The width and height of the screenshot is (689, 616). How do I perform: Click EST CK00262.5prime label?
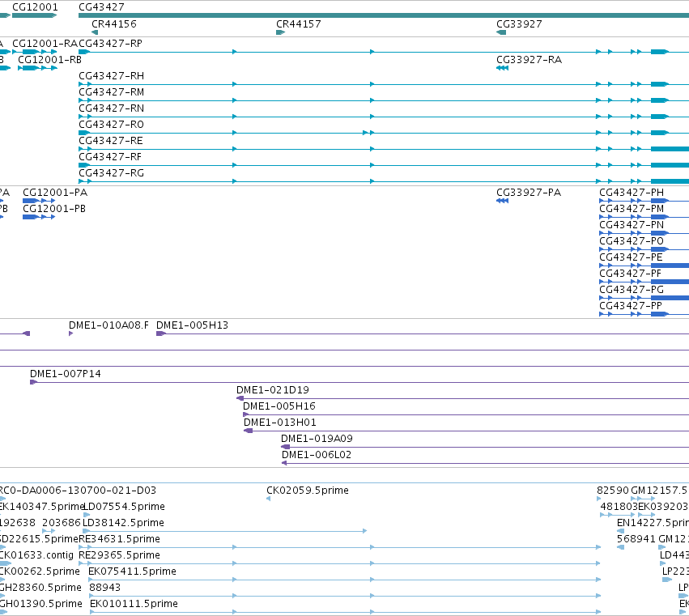tap(40, 571)
